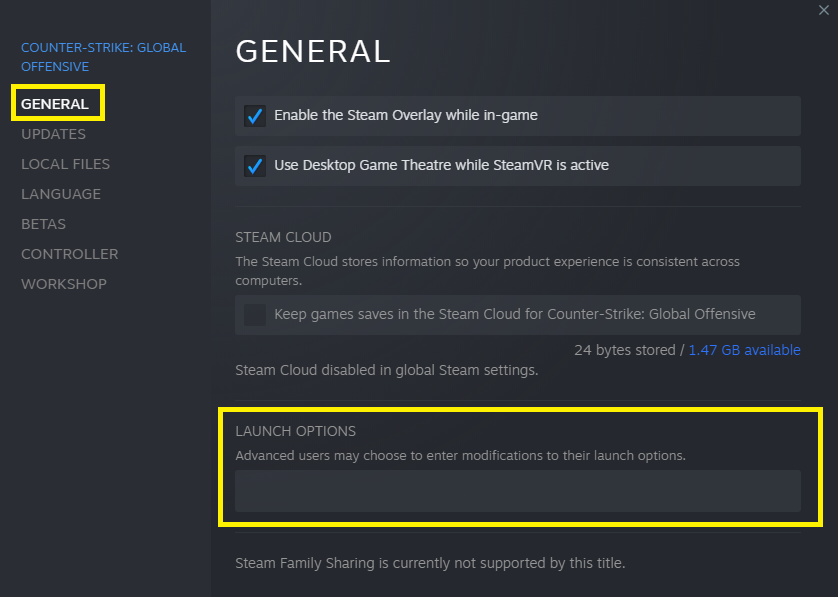Open the UPDATES settings section

tap(53, 133)
